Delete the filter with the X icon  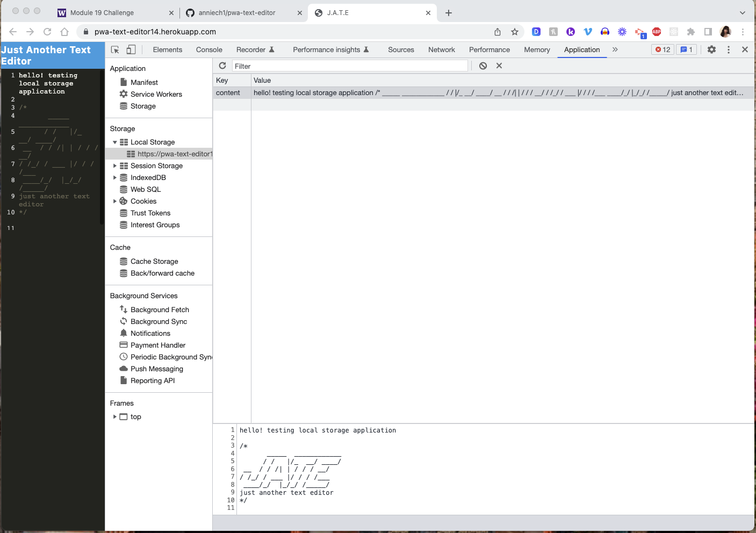(x=499, y=66)
